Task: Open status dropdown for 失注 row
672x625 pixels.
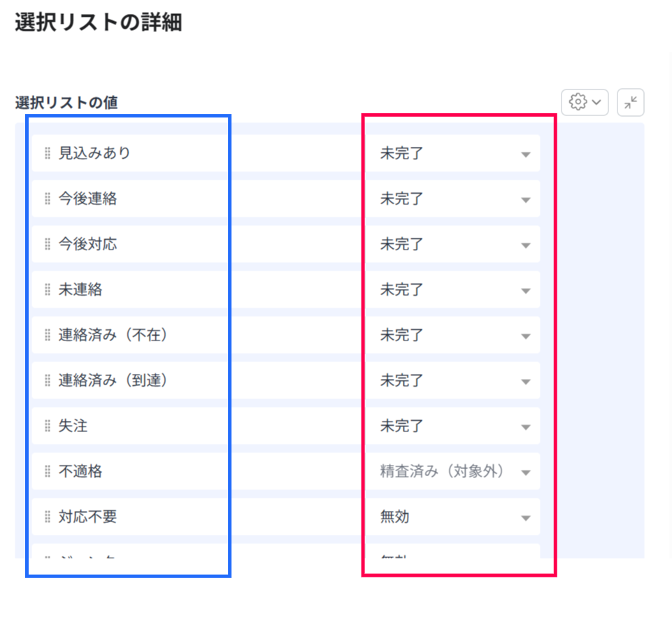Action: (x=452, y=426)
